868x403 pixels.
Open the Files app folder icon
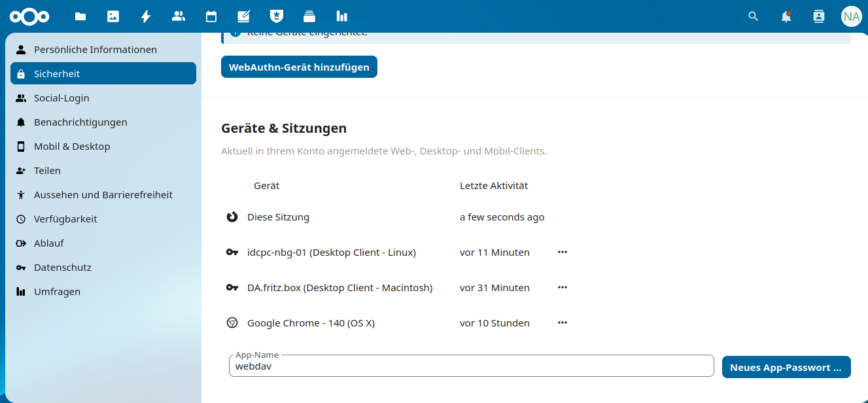pyautogui.click(x=80, y=16)
